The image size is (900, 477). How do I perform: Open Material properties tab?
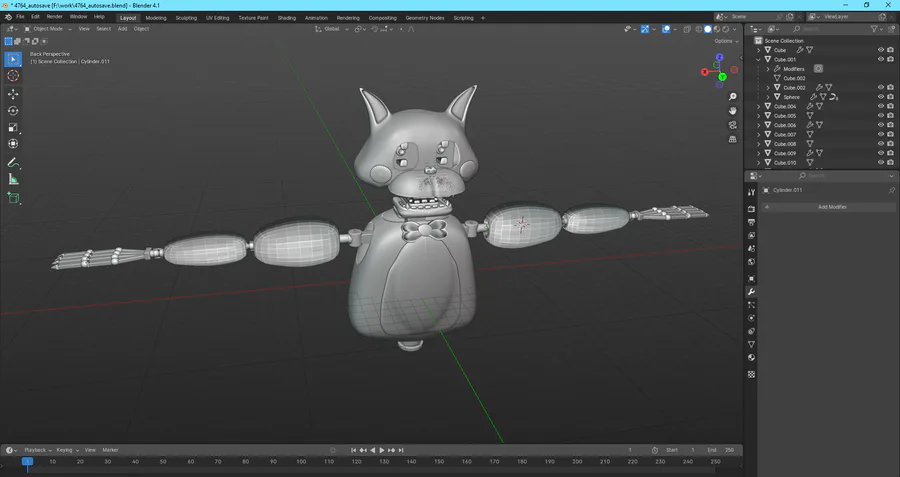click(x=751, y=358)
